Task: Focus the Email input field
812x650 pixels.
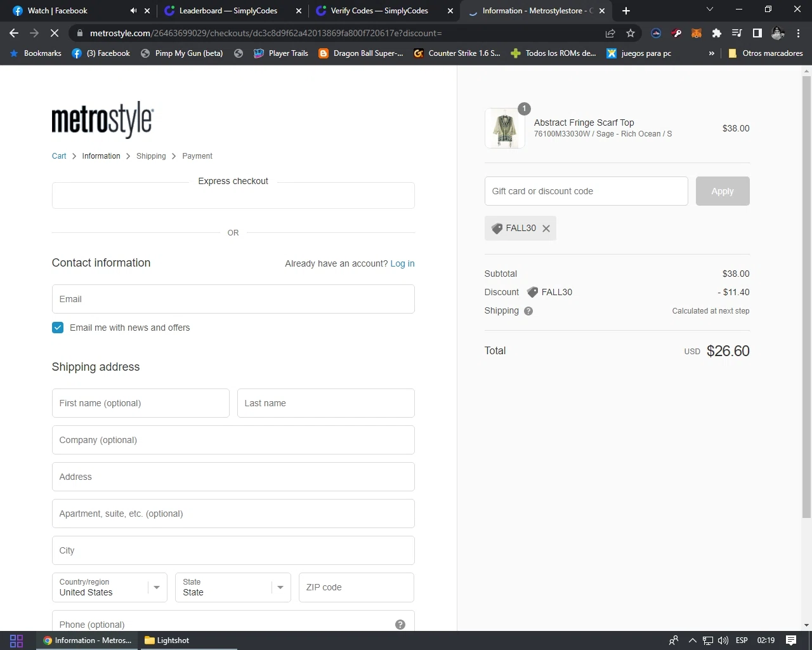Action: click(x=233, y=299)
